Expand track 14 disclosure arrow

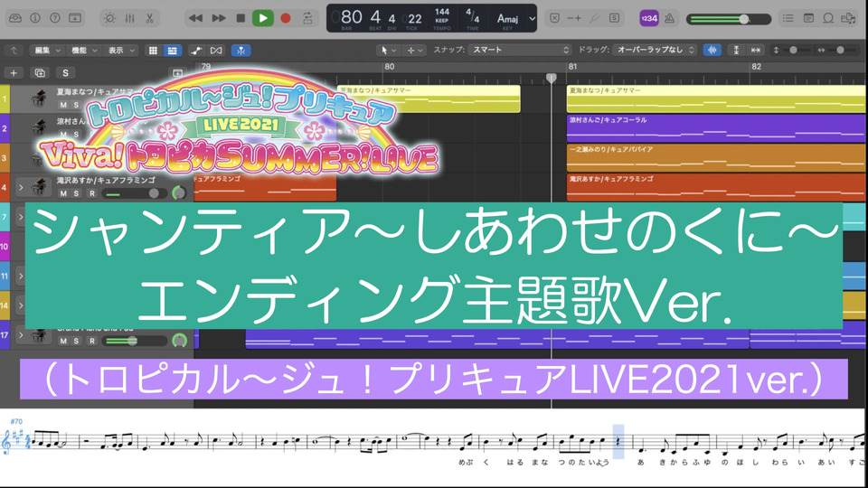click(21, 305)
